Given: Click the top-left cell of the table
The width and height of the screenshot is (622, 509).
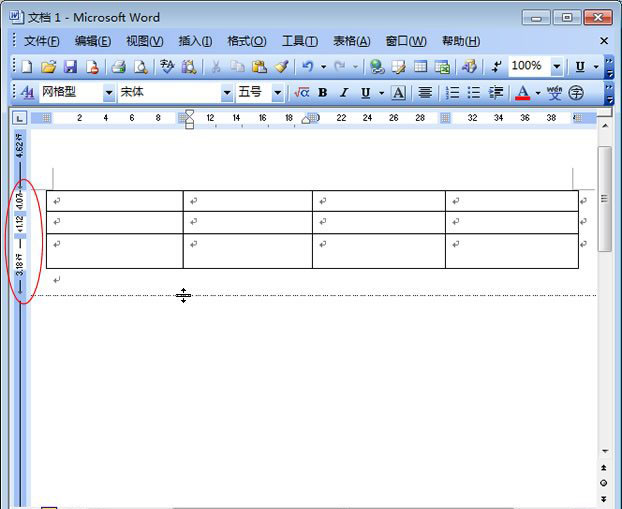Looking at the screenshot, I should pyautogui.click(x=115, y=201).
